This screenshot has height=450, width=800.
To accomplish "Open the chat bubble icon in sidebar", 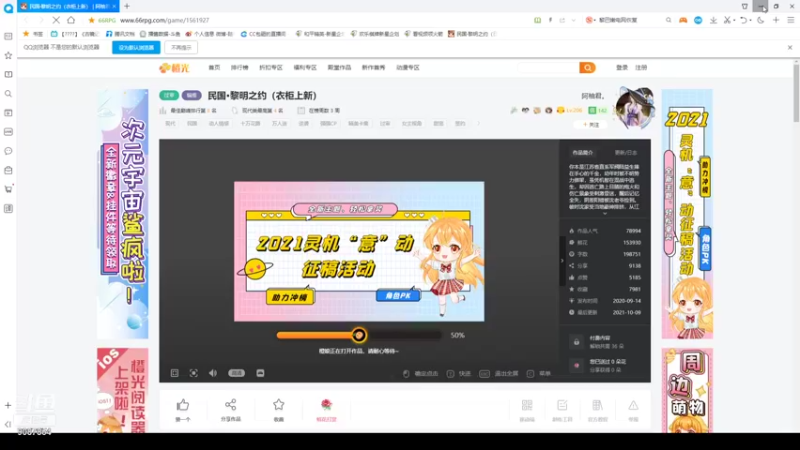I will (x=8, y=151).
